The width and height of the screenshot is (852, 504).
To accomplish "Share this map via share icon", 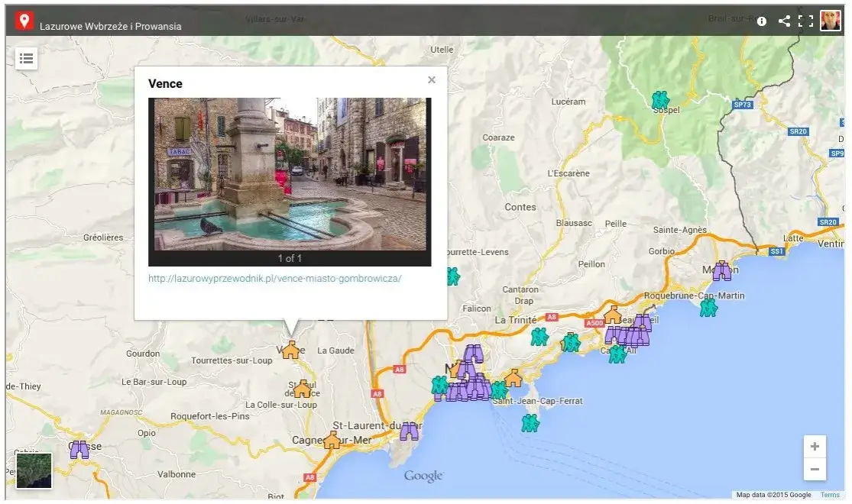I will (784, 21).
